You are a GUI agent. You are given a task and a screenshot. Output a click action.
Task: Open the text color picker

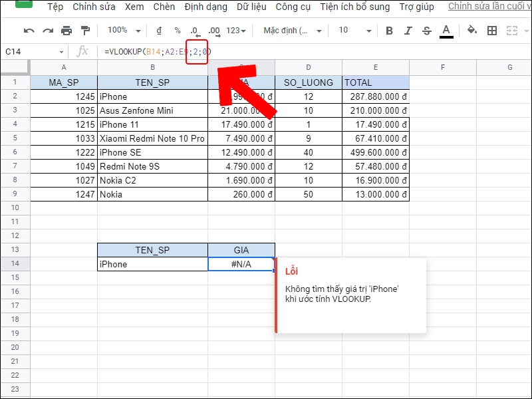point(446,31)
